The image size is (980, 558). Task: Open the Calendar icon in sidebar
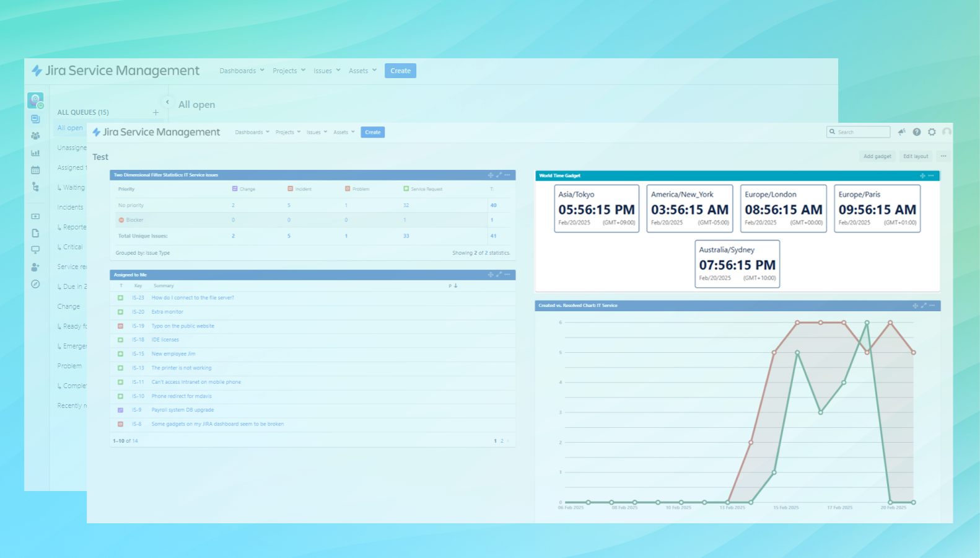(x=35, y=170)
